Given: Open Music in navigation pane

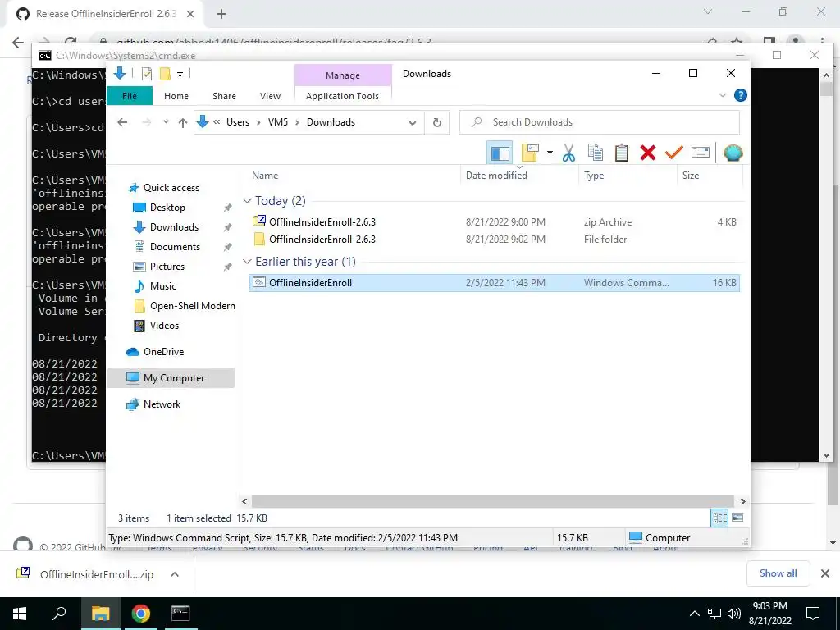Looking at the screenshot, I should [163, 286].
